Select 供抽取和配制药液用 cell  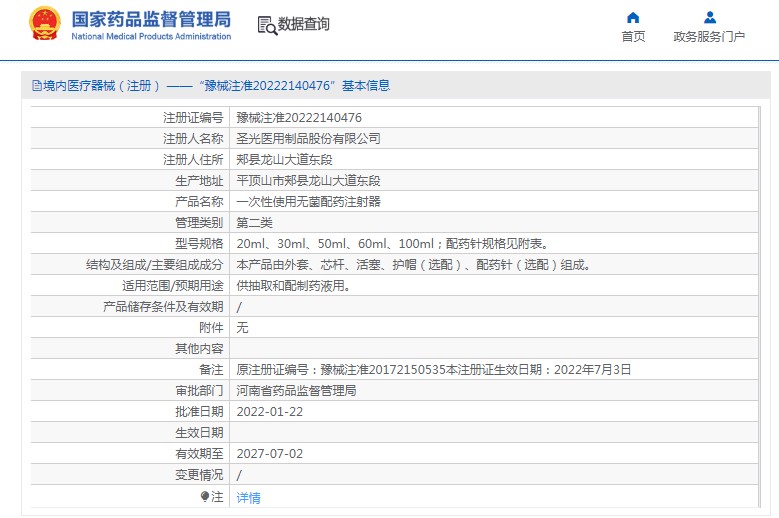click(x=493, y=286)
